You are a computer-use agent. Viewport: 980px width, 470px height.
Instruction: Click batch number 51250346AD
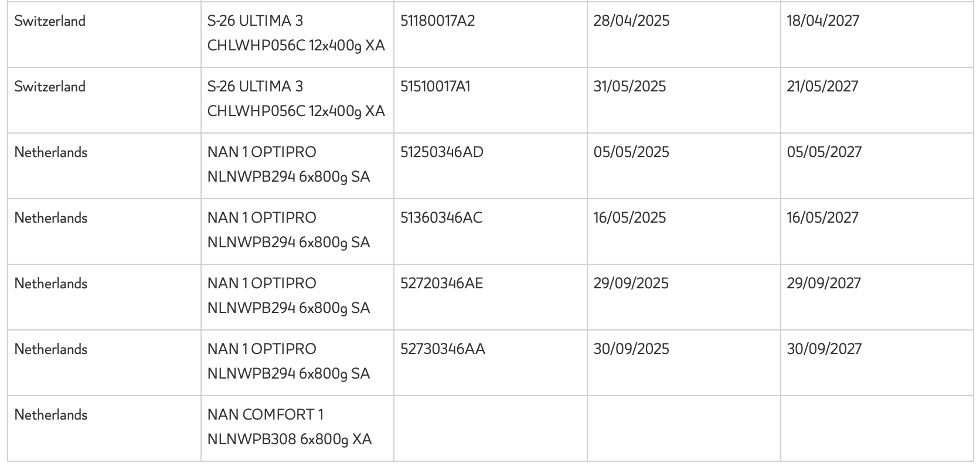pos(441,152)
